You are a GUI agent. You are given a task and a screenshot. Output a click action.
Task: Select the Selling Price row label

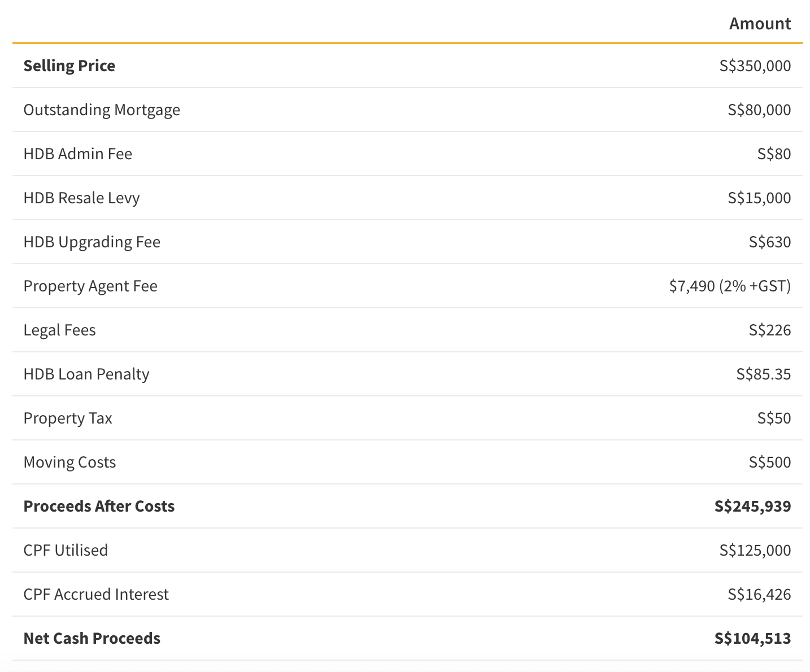pos(69,66)
